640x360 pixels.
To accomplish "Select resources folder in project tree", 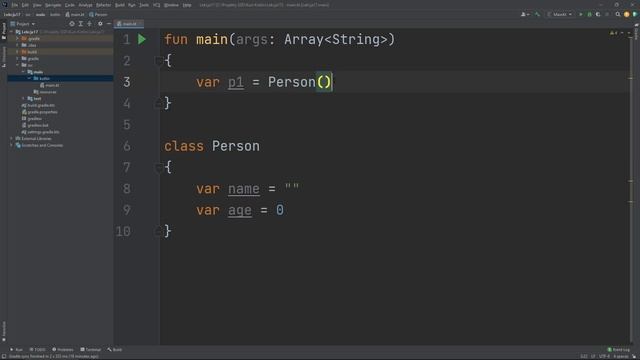I will point(45,92).
